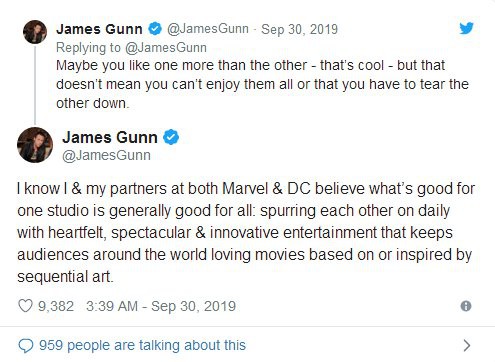Screen dimensions: 495x362
Task: Click verified badge beside main James Gunn name
Action: [x=171, y=137]
